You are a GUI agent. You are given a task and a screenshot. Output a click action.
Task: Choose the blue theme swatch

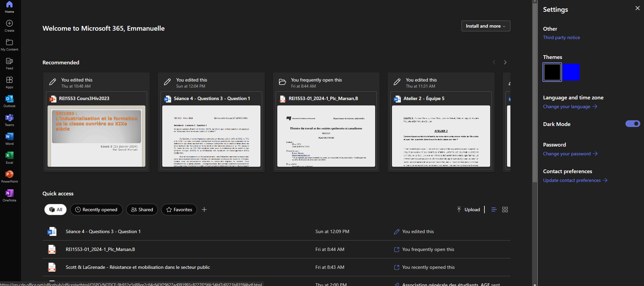point(571,72)
